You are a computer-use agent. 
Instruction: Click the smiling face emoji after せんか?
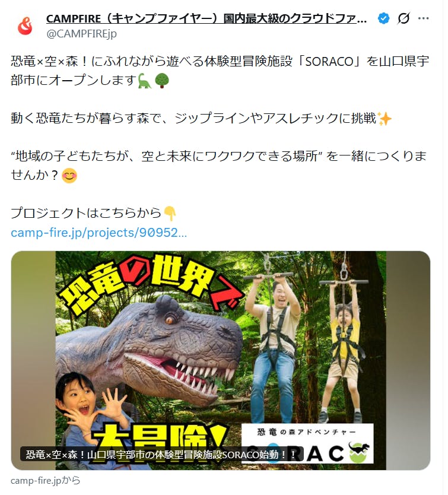click(x=69, y=176)
